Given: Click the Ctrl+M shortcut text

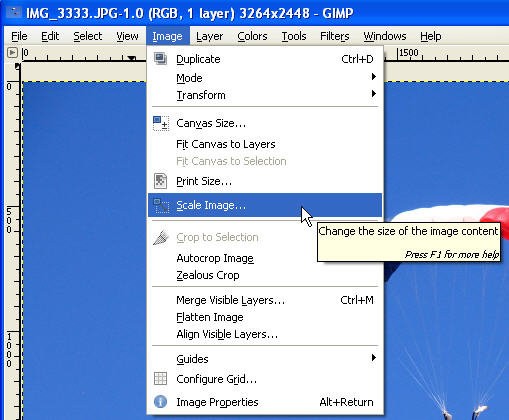Looking at the screenshot, I should click(357, 300).
